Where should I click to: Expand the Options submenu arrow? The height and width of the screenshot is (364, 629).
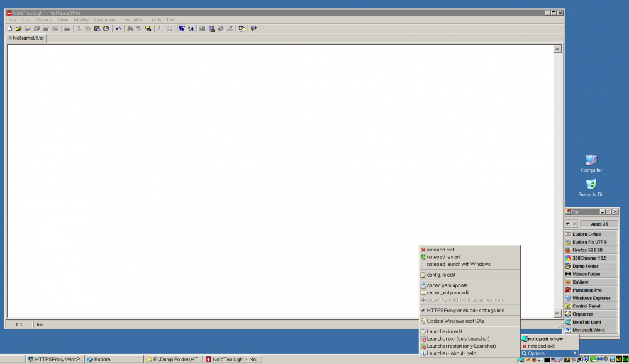click(x=574, y=353)
